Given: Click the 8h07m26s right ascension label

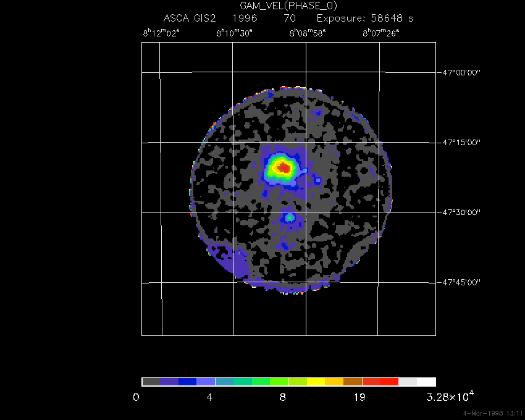Looking at the screenshot, I should [381, 33].
